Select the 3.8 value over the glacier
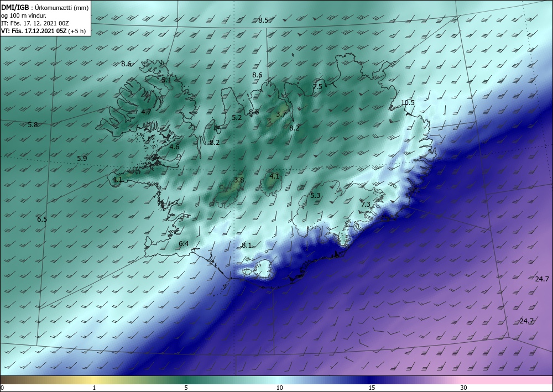Screen dimensions: 553x392 click(x=239, y=180)
